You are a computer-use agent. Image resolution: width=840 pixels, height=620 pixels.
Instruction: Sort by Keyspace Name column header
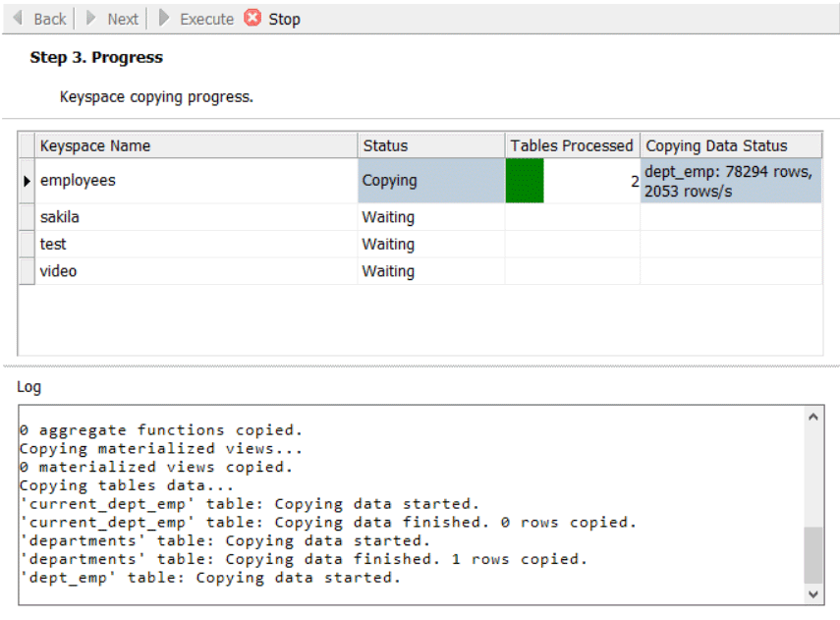click(196, 145)
